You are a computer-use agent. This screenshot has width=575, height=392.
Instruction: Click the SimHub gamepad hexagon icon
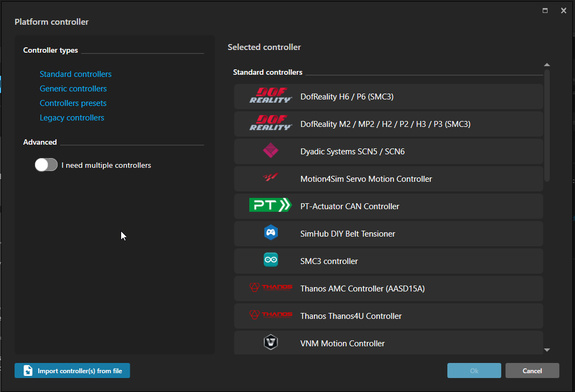click(x=270, y=233)
